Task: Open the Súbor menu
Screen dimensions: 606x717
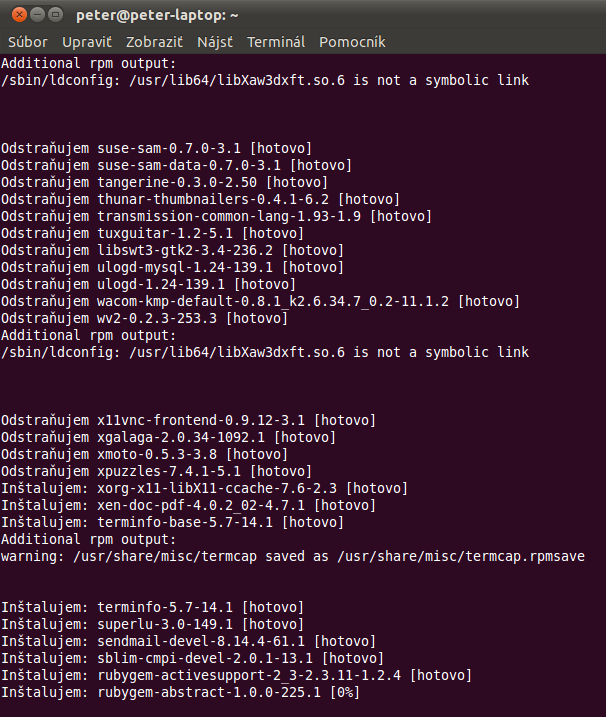Action: (28, 42)
